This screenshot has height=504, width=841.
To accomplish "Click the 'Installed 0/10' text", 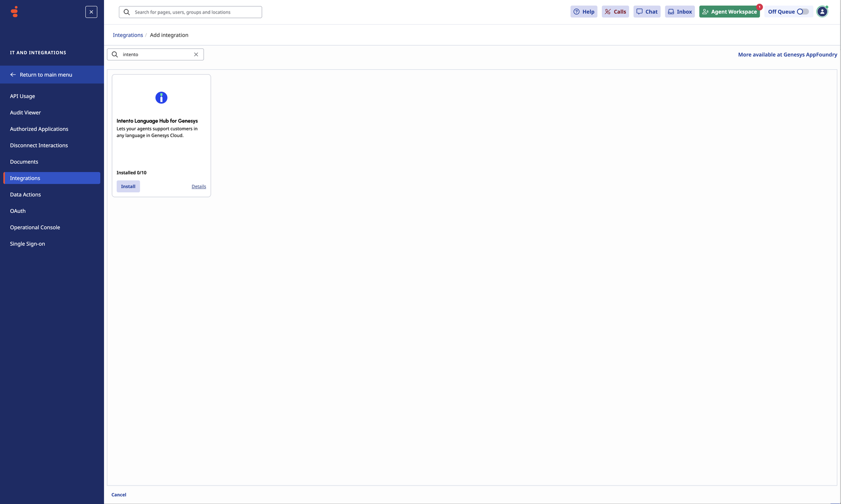I will pos(131,173).
